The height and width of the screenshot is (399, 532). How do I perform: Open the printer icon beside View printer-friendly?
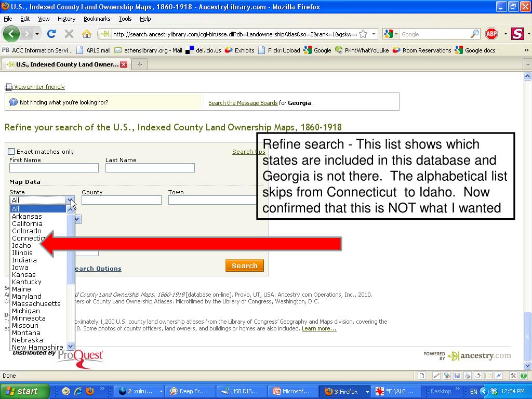click(x=8, y=87)
